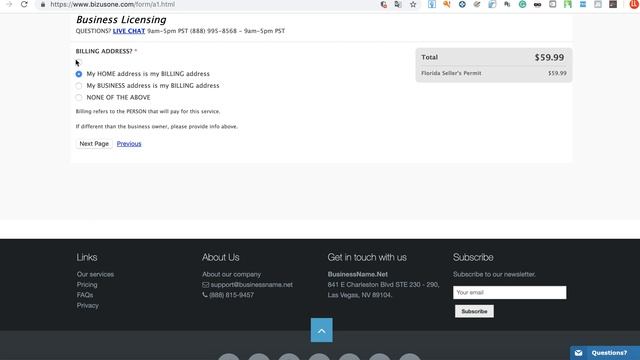Open the translate page icon in address bar
The image size is (640, 360).
click(x=398, y=4)
